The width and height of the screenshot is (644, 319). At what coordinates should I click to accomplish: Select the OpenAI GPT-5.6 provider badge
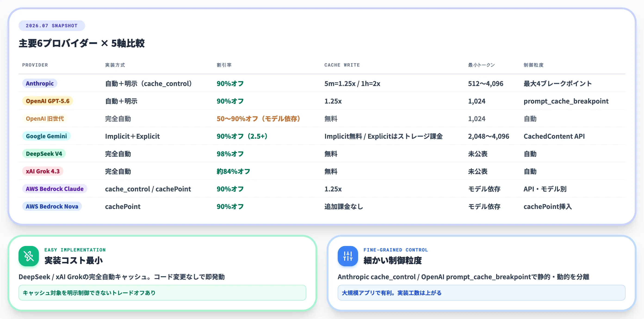(47, 101)
